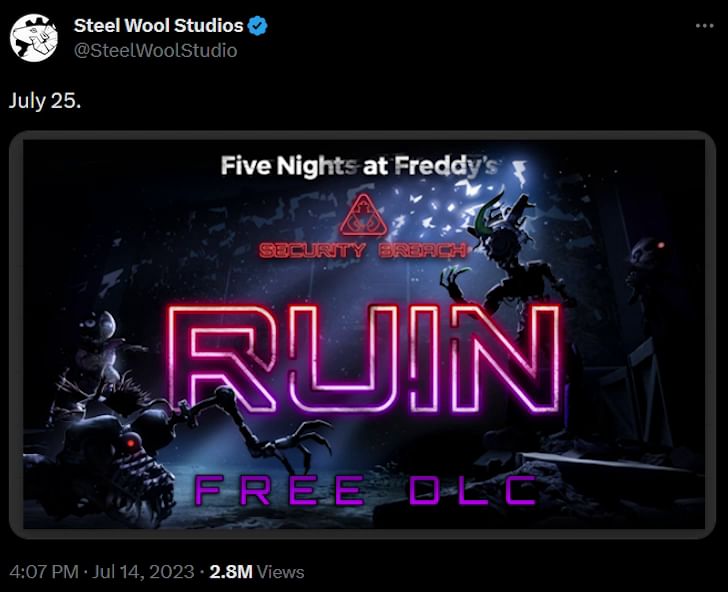Open the Steel Wool Studios profile avatar
The height and width of the screenshot is (592, 728).
coord(33,38)
